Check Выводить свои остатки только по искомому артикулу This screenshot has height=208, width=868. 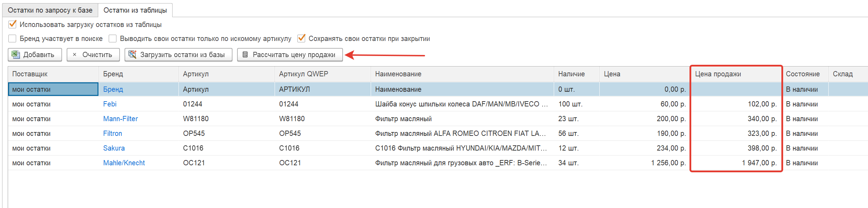[x=113, y=39]
